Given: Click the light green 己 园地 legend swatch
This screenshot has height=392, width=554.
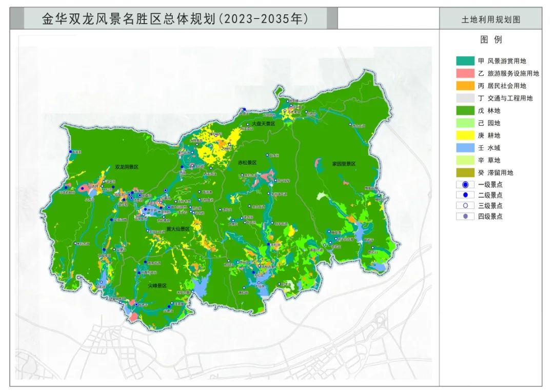Looking at the screenshot, I should pyautogui.click(x=465, y=123).
